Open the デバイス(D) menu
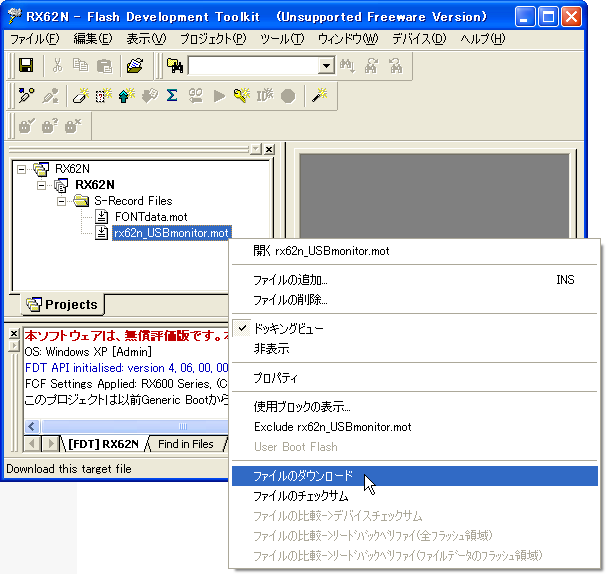This screenshot has width=606, height=574. pos(419,39)
